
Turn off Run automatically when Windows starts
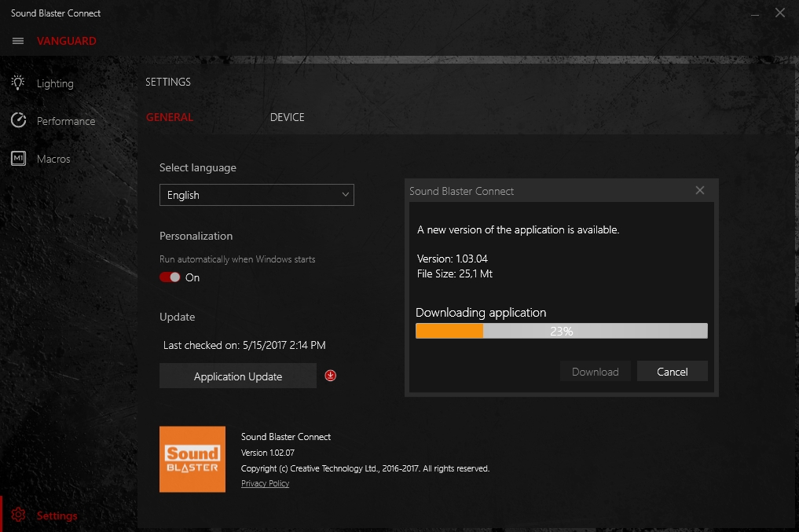(x=170, y=277)
